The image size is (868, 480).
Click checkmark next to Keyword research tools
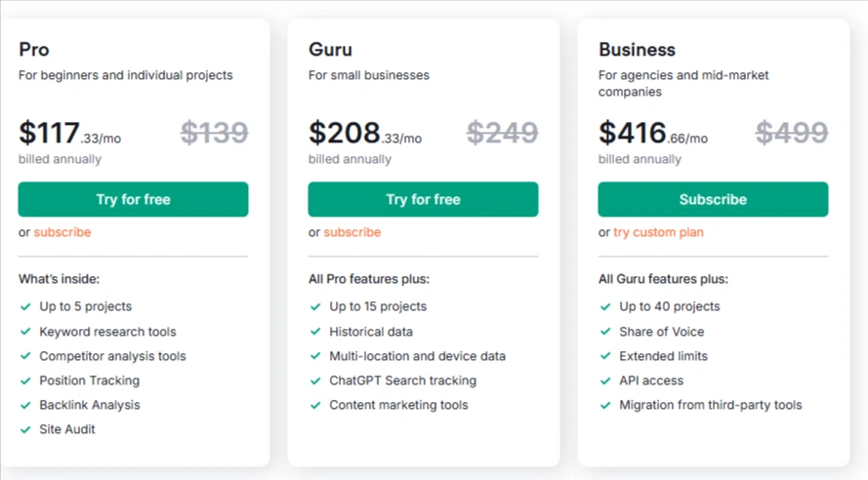click(25, 332)
